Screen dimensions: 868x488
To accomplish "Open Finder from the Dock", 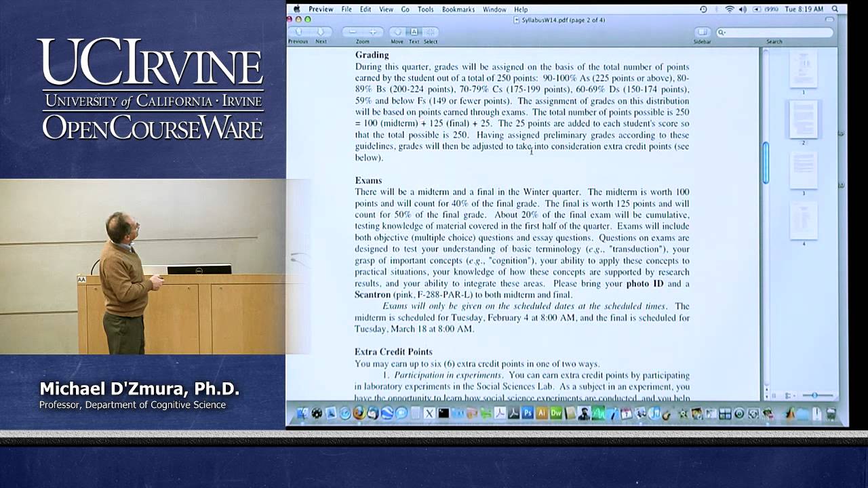I will pyautogui.click(x=302, y=413).
